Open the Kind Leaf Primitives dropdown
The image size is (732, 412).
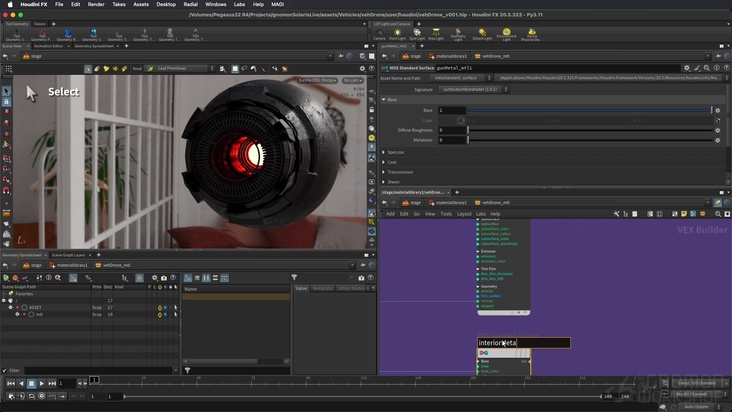(181, 69)
